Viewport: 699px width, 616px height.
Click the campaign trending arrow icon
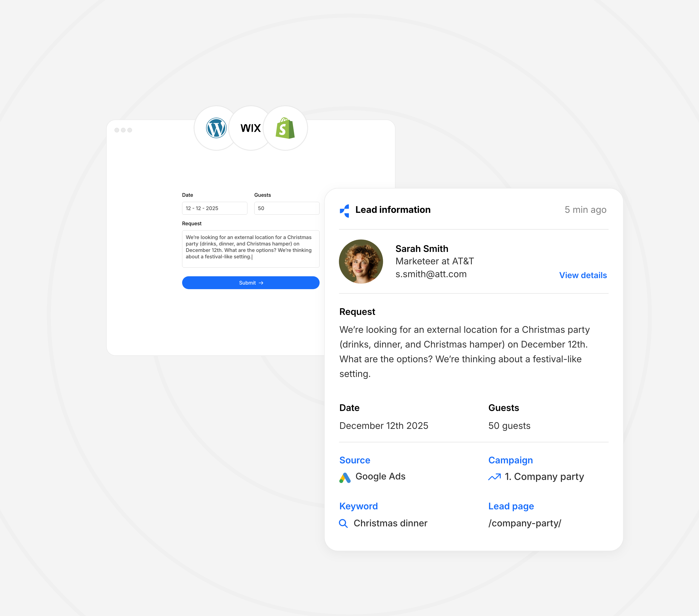point(495,477)
